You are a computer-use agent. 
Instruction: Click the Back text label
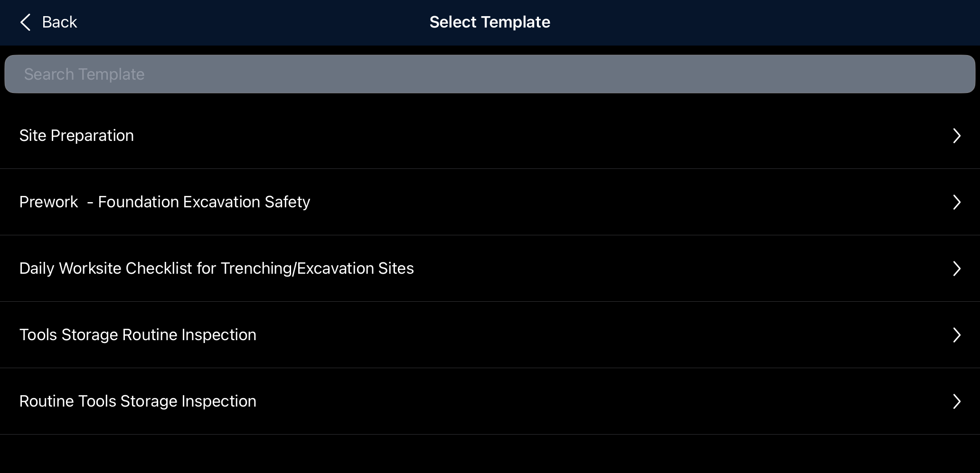pos(59,22)
